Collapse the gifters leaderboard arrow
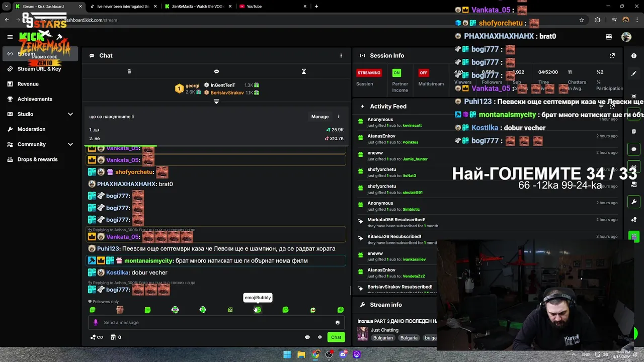The height and width of the screenshot is (362, 644). pyautogui.click(x=216, y=102)
